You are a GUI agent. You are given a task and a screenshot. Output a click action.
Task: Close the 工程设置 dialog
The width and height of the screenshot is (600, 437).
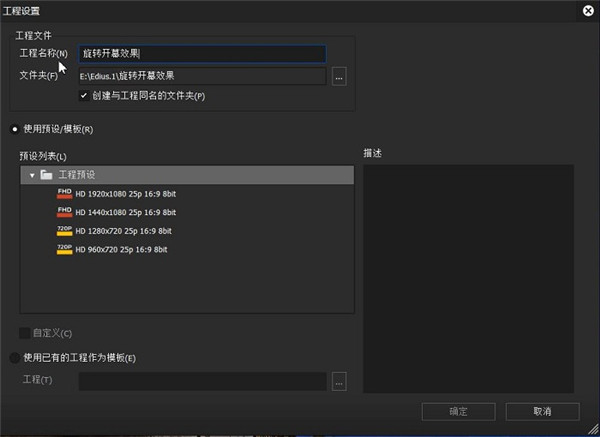point(588,11)
